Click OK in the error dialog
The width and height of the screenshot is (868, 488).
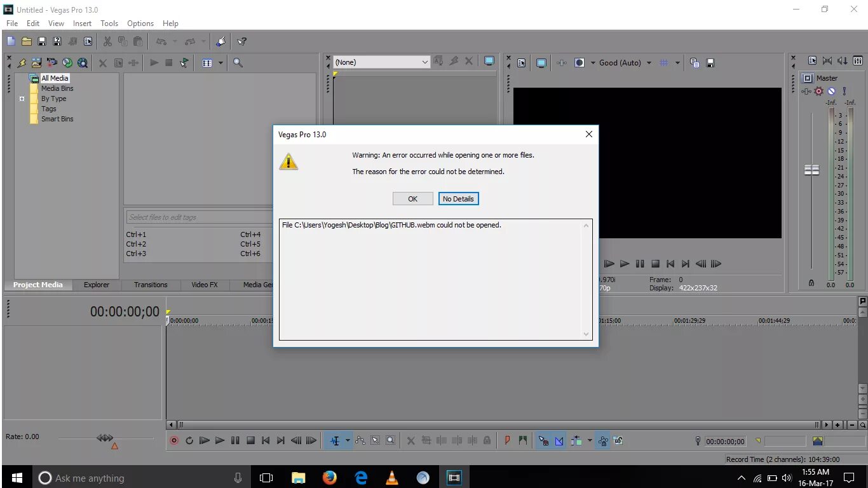point(413,199)
